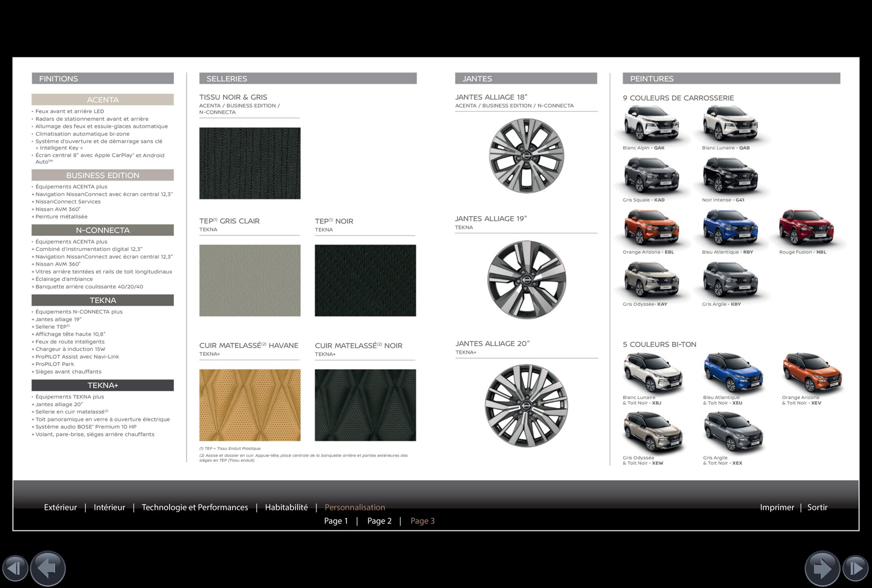Select Rouge Fusion NBL car thumbnail
The height and width of the screenshot is (588, 872).
click(x=807, y=228)
